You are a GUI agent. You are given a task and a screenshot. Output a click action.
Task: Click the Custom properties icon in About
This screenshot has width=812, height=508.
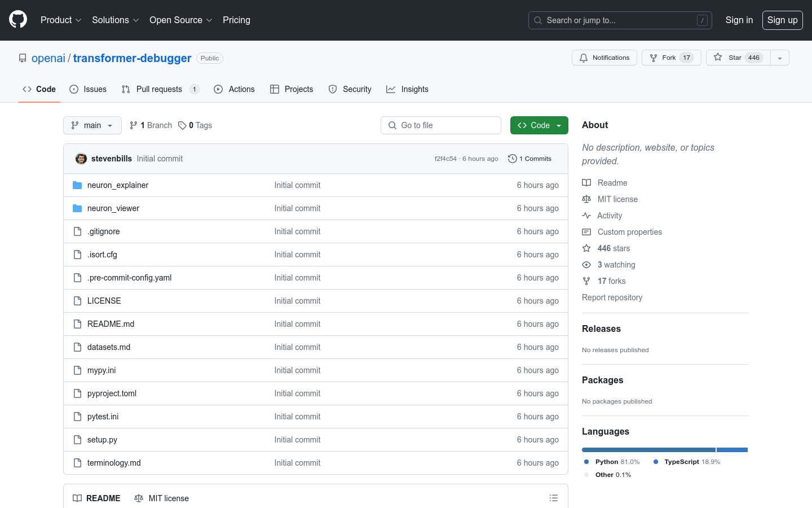586,231
